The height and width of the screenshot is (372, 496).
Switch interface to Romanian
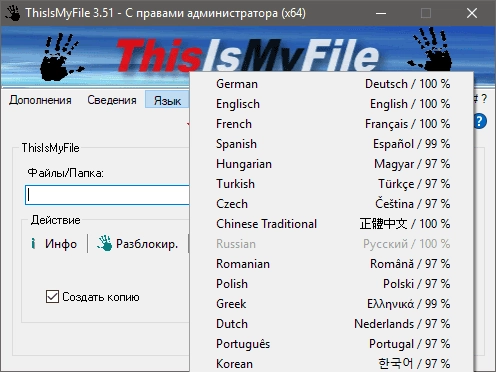pyautogui.click(x=332, y=264)
